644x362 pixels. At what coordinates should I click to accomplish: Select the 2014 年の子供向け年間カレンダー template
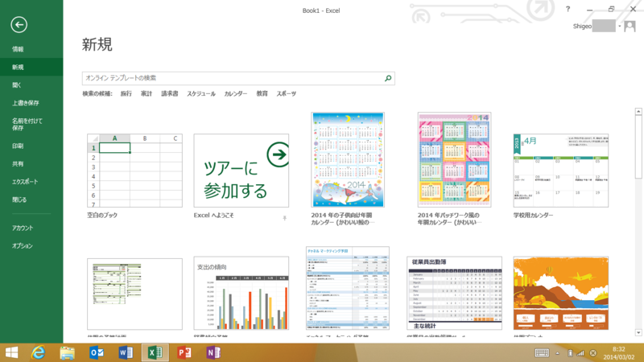click(348, 159)
